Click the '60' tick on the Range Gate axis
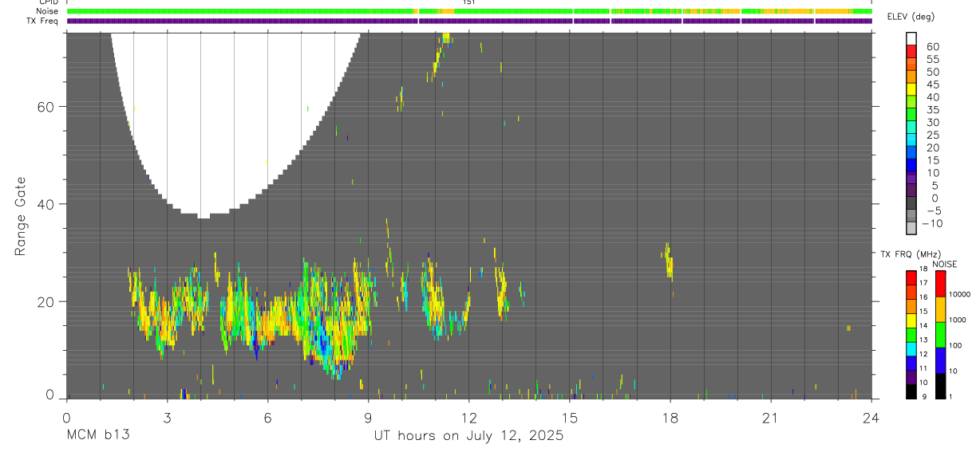The width and height of the screenshot is (980, 452). coord(46,107)
